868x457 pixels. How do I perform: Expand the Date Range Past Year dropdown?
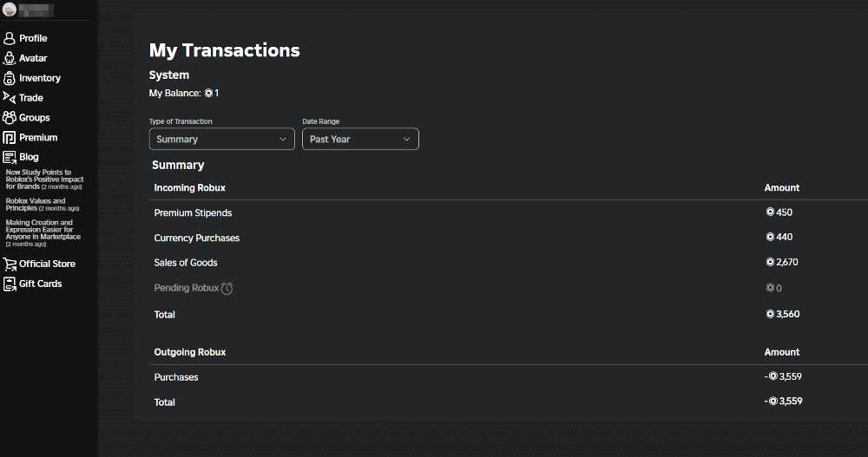360,139
